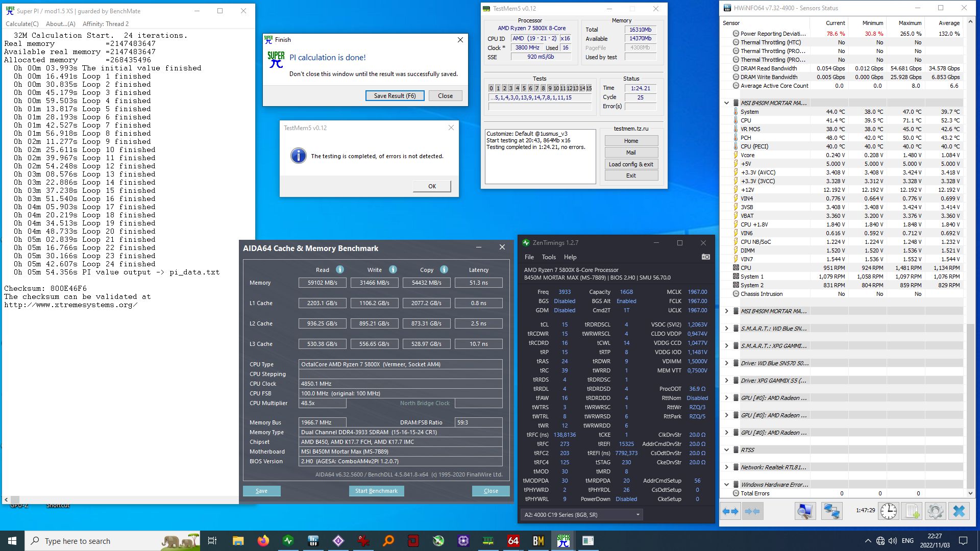980x551 pixels.
Task: Click Save Result (F6) button
Action: click(395, 96)
